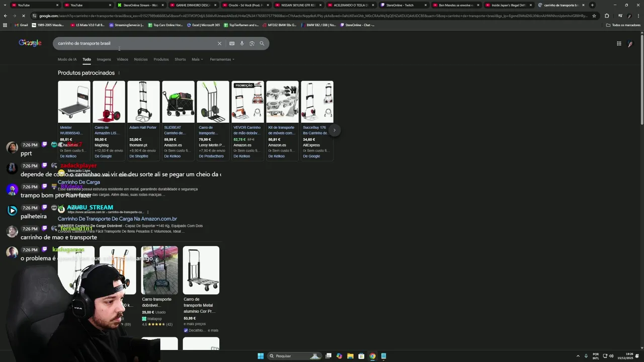Stop loading the page button
This screenshot has height=362, width=644.
point(25,16)
